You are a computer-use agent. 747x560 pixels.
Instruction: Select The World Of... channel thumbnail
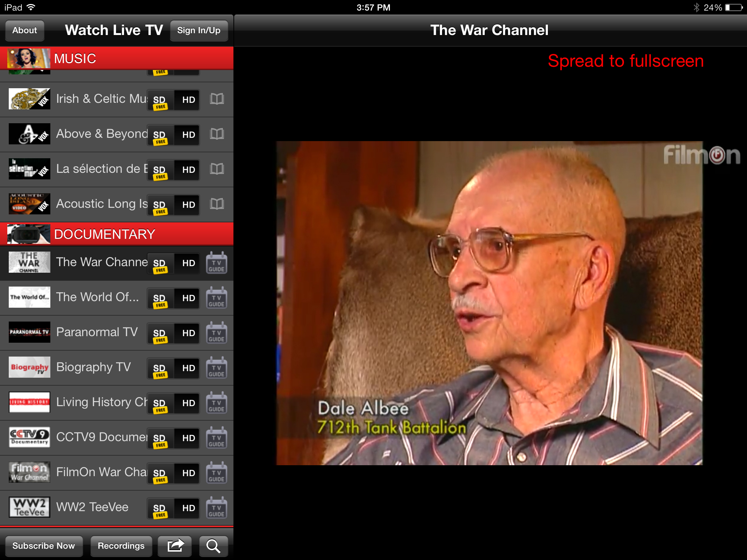click(x=29, y=297)
